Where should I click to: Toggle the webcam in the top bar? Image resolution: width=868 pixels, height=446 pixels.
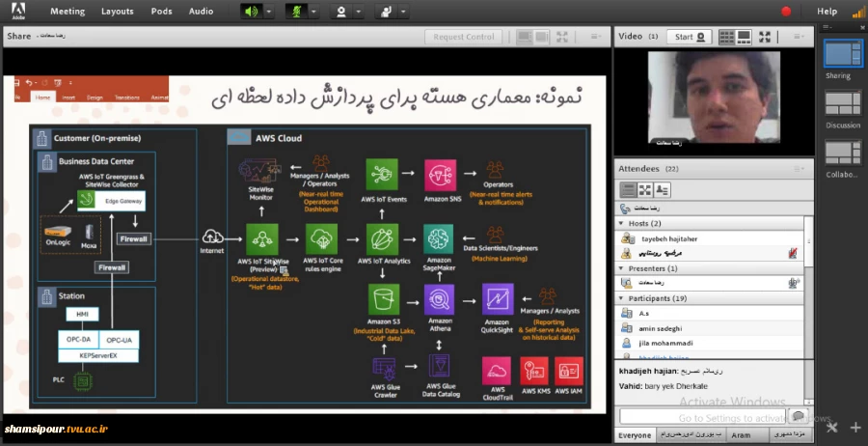(x=341, y=11)
